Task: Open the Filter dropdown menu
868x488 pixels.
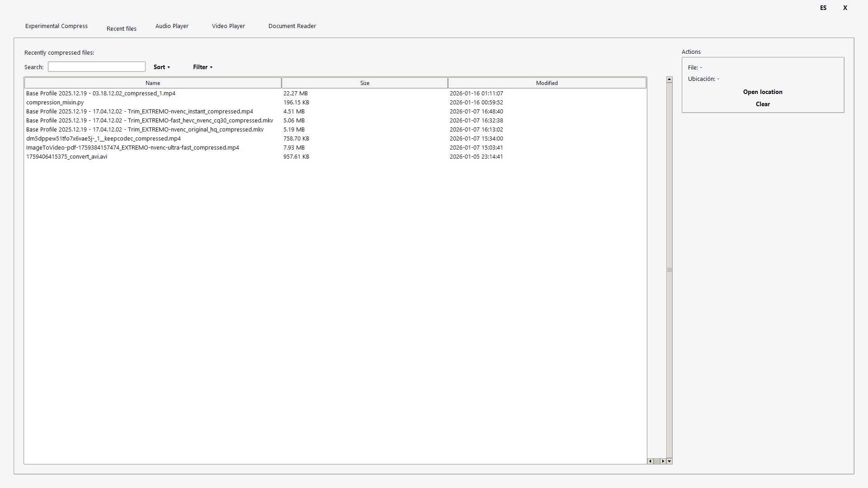Action: 202,67
